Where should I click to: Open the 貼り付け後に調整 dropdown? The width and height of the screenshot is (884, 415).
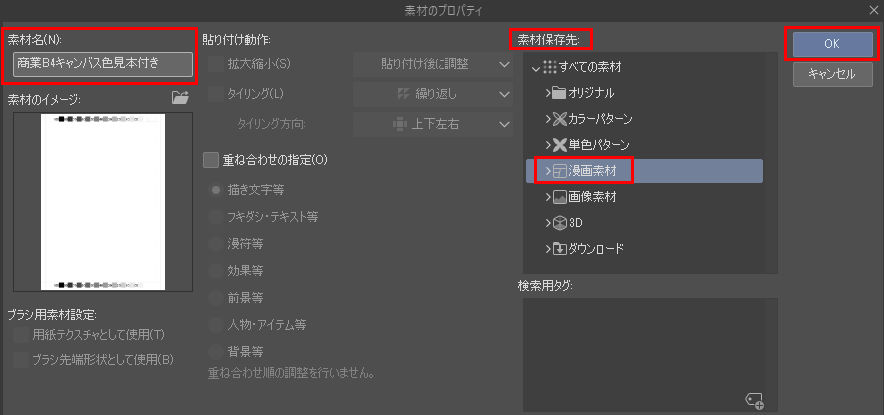(433, 64)
